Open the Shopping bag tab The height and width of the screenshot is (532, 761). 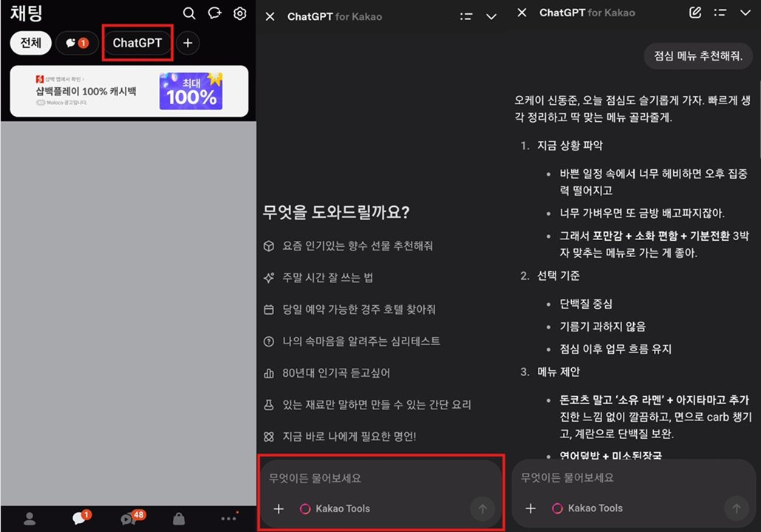coord(179,519)
